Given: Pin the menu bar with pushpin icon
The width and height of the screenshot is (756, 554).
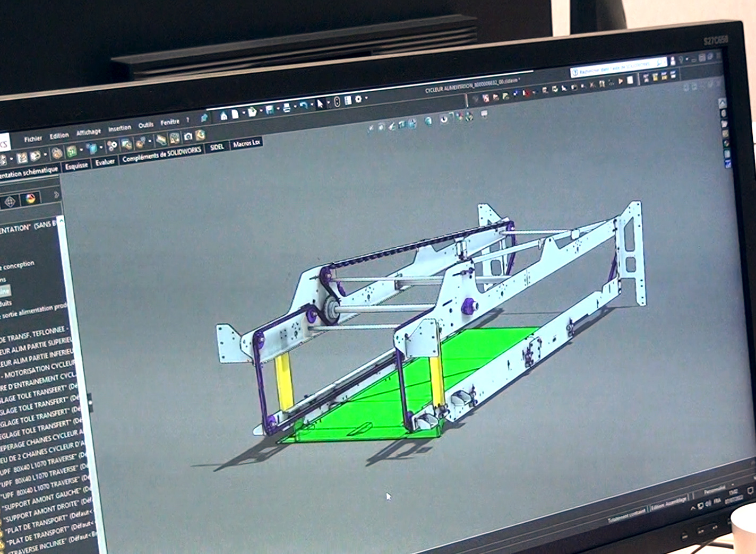Looking at the screenshot, I should pos(204,118).
